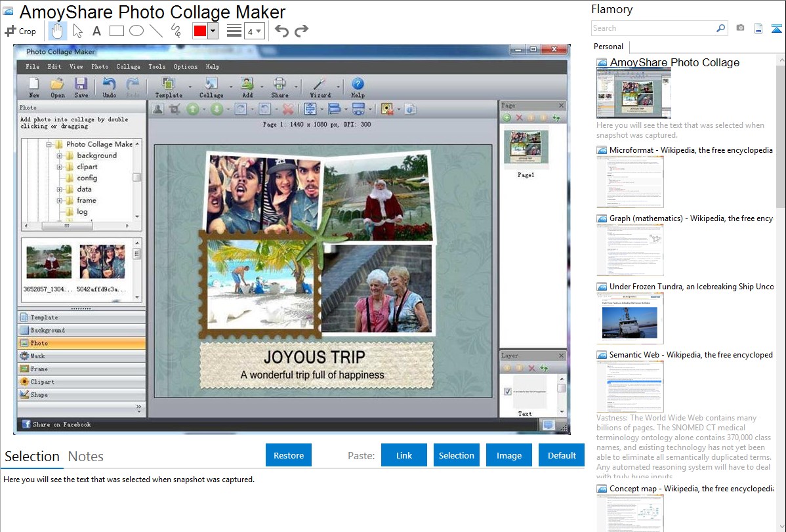Screen dimensions: 786x532
Task: Activate the Crop tool in Flamory
Action: click(x=20, y=31)
